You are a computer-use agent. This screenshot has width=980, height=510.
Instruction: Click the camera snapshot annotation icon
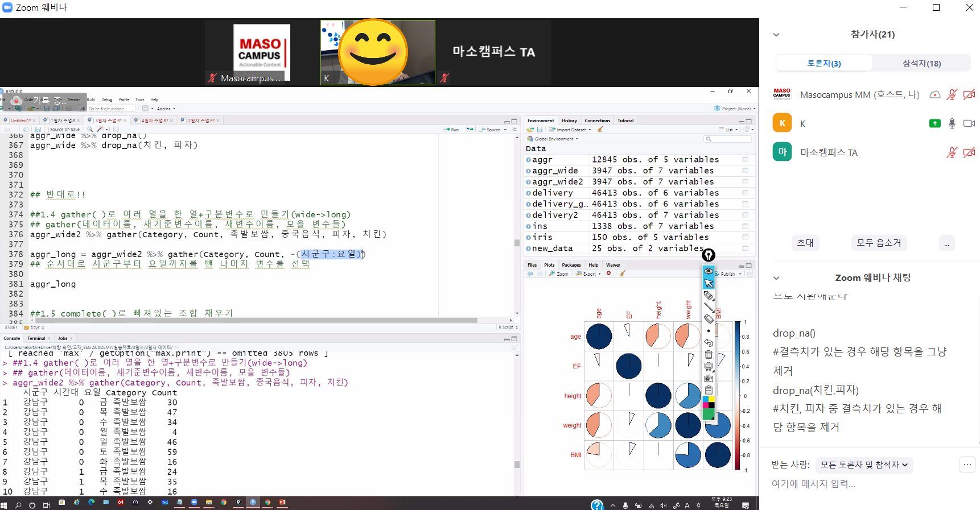pyautogui.click(x=709, y=378)
